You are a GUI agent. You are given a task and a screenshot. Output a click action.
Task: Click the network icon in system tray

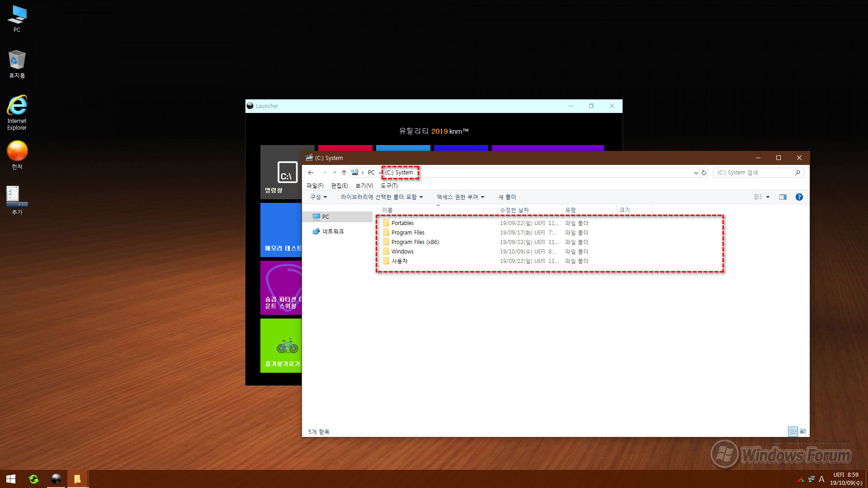click(811, 479)
